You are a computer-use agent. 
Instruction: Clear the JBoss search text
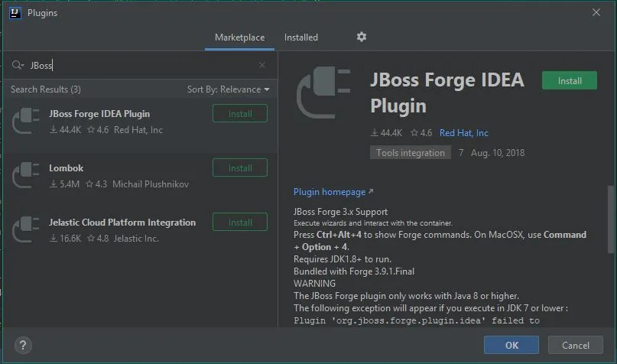tap(262, 65)
